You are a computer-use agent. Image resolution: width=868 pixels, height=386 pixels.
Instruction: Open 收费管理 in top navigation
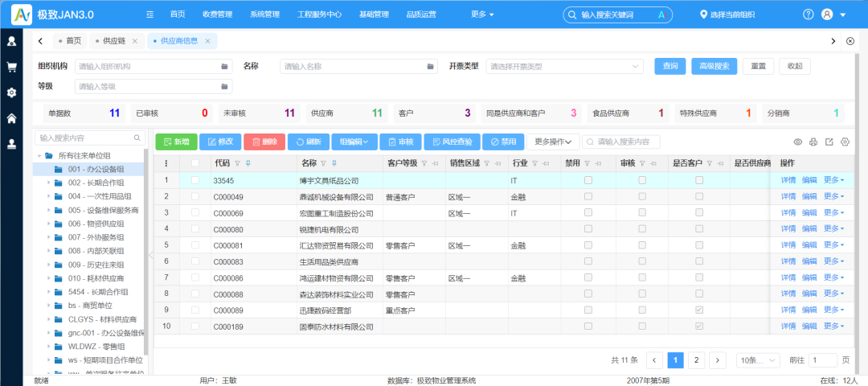tap(218, 14)
